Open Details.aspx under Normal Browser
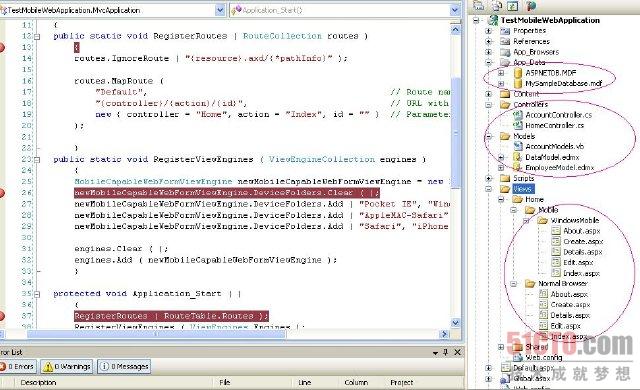The width and height of the screenshot is (640, 390). tap(570, 315)
